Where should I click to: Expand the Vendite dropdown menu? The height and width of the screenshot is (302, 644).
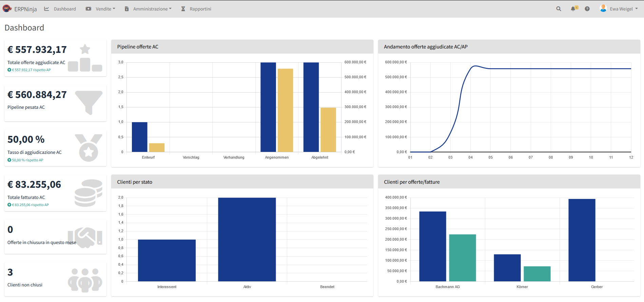[x=105, y=9]
